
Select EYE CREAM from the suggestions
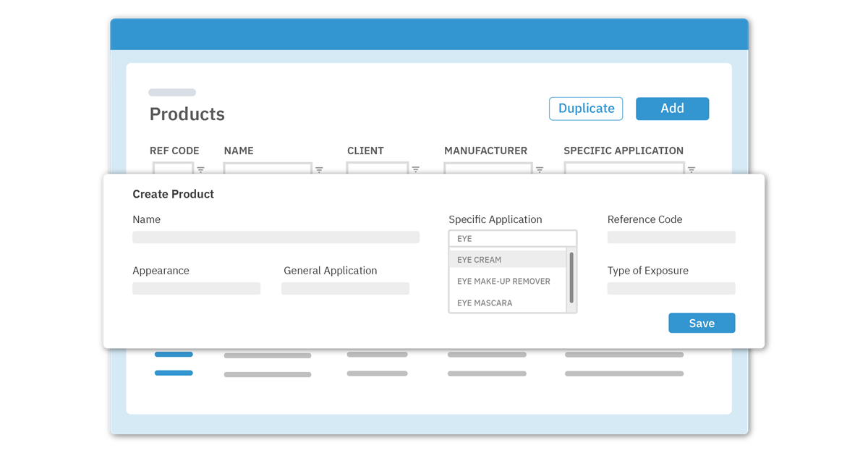[506, 258]
